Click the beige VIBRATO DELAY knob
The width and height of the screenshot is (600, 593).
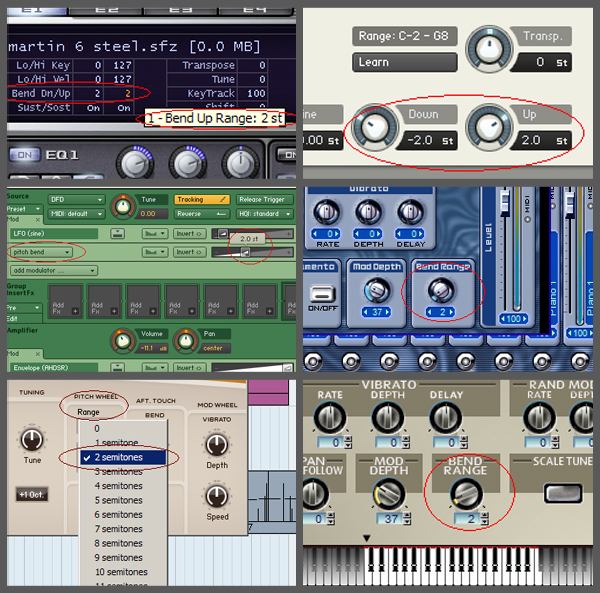[445, 418]
